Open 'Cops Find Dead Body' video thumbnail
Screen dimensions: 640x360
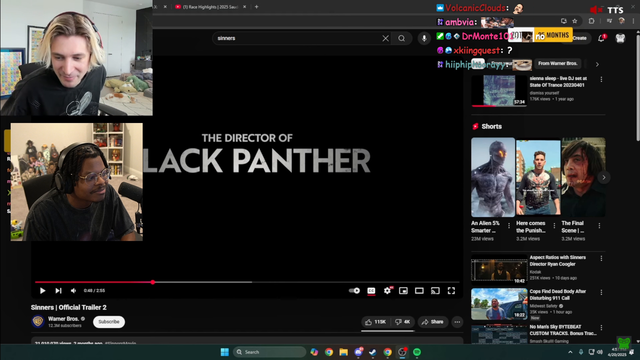tap(499, 304)
